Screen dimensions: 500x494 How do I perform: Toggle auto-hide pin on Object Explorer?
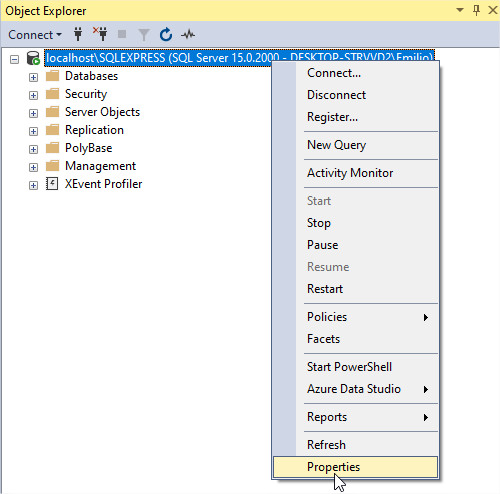[477, 10]
